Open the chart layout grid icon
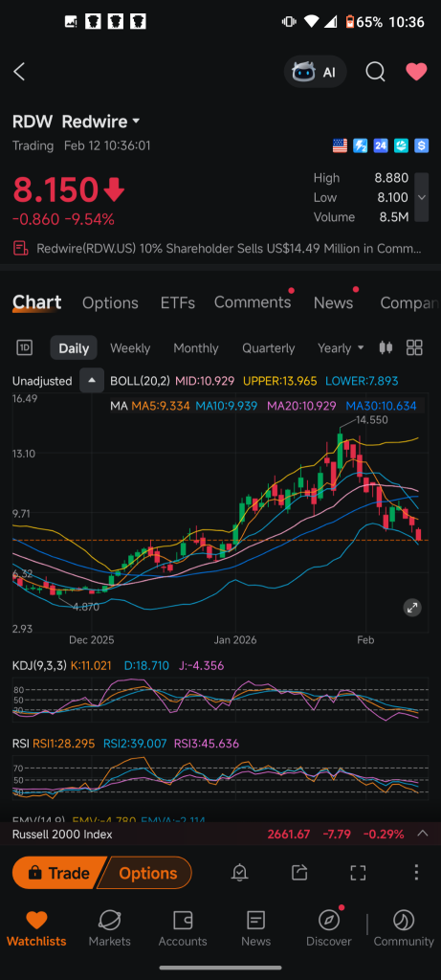This screenshot has height=980, width=441. [414, 347]
